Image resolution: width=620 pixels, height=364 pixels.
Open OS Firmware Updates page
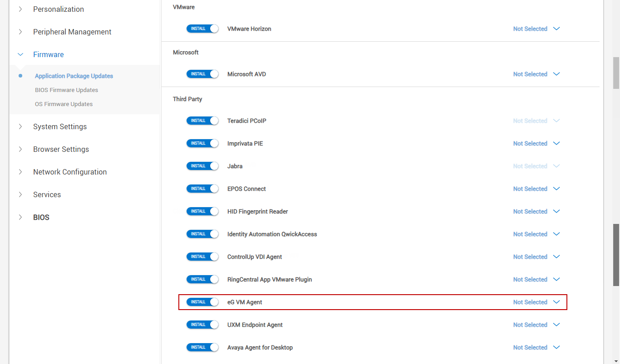pos(64,104)
